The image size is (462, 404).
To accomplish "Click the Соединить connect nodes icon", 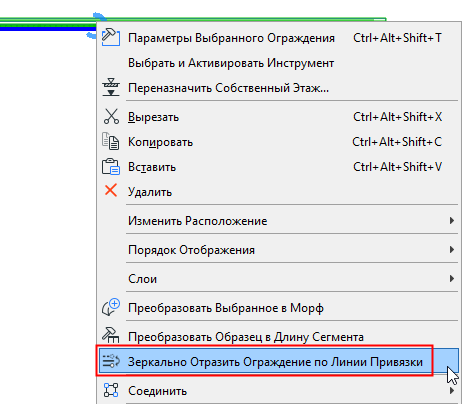I will tap(111, 390).
